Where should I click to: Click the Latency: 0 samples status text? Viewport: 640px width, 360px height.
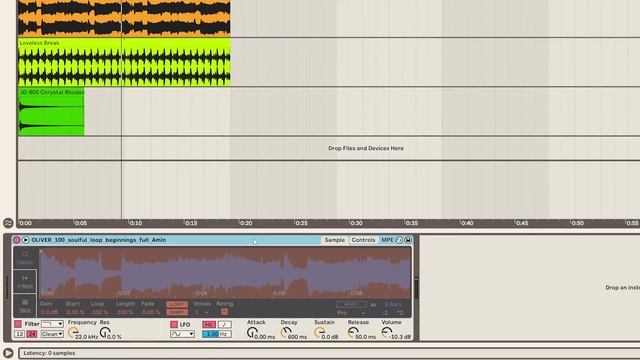49,353
